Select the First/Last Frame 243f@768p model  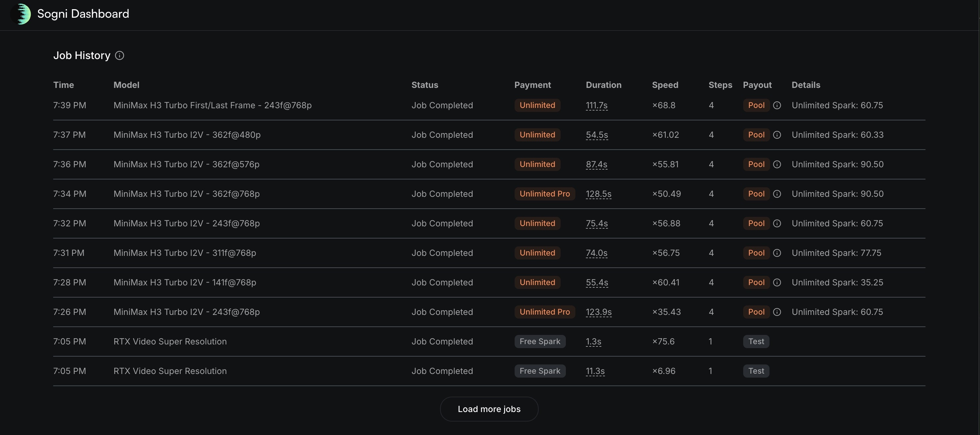(212, 105)
